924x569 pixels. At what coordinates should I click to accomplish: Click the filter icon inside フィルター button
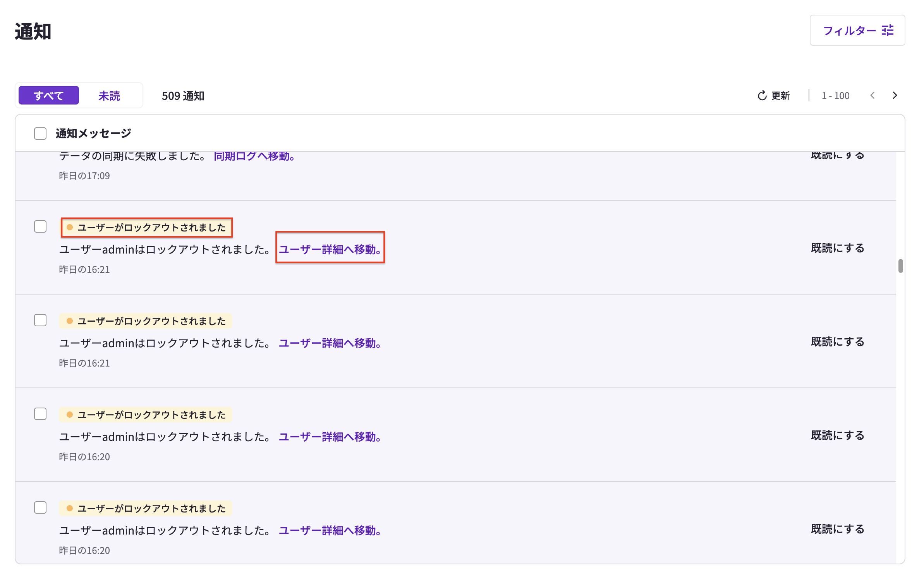click(x=888, y=31)
